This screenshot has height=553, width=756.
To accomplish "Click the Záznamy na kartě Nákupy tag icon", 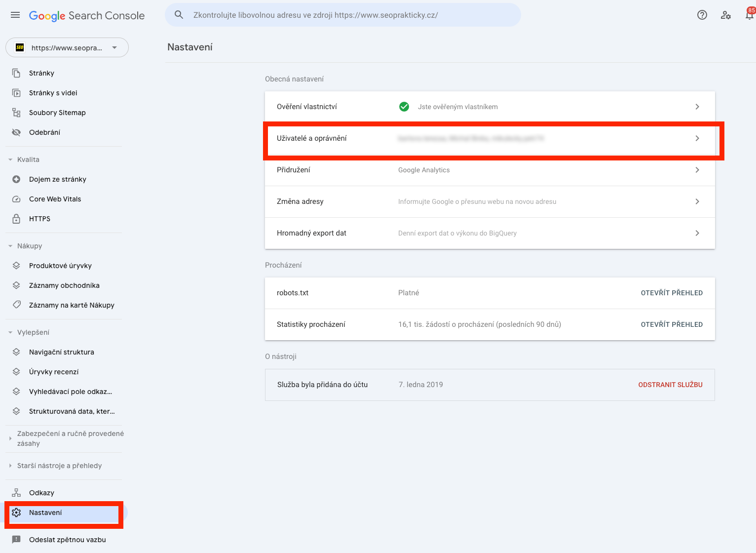I will coord(16,305).
